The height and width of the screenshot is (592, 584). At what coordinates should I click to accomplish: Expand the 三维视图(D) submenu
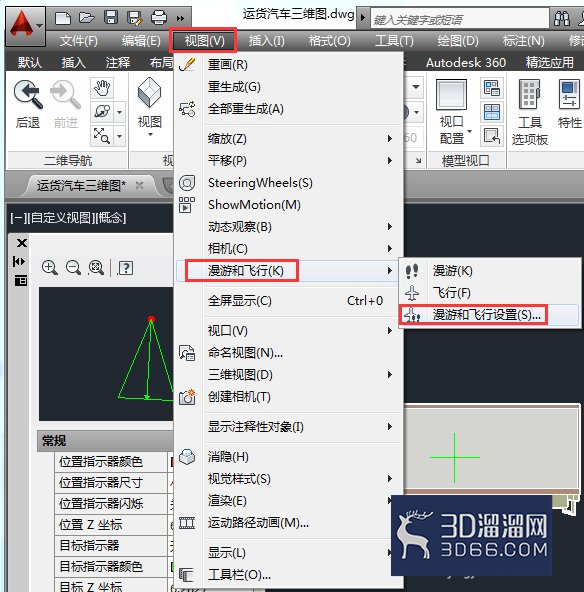288,375
